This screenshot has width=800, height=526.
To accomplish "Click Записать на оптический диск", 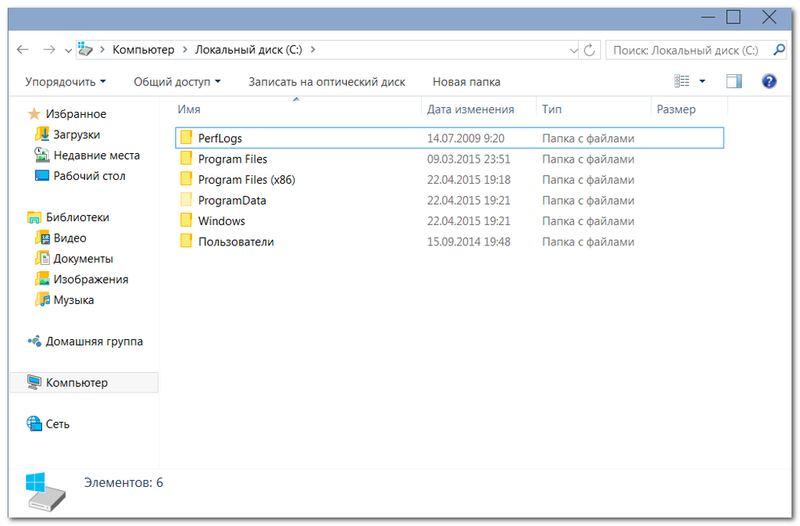I will click(x=326, y=81).
